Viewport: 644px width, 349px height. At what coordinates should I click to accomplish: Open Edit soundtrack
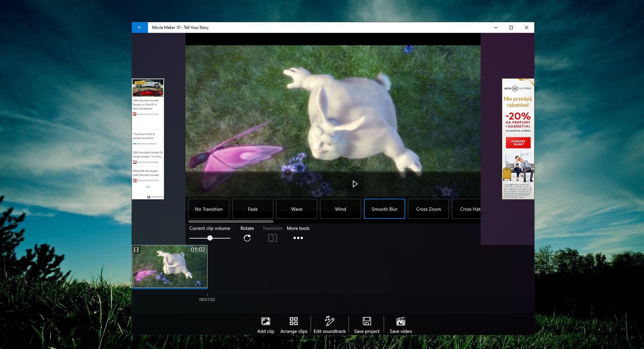pos(329,325)
